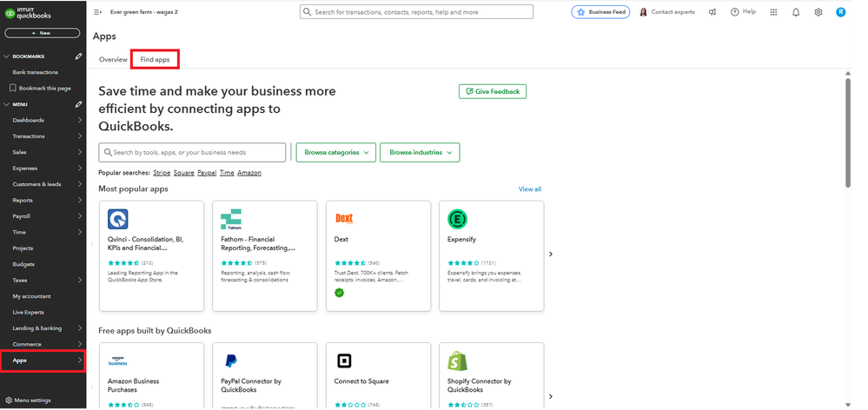This screenshot has height=410, width=868.
Task: Click the Qvinci app logo
Action: click(x=118, y=219)
